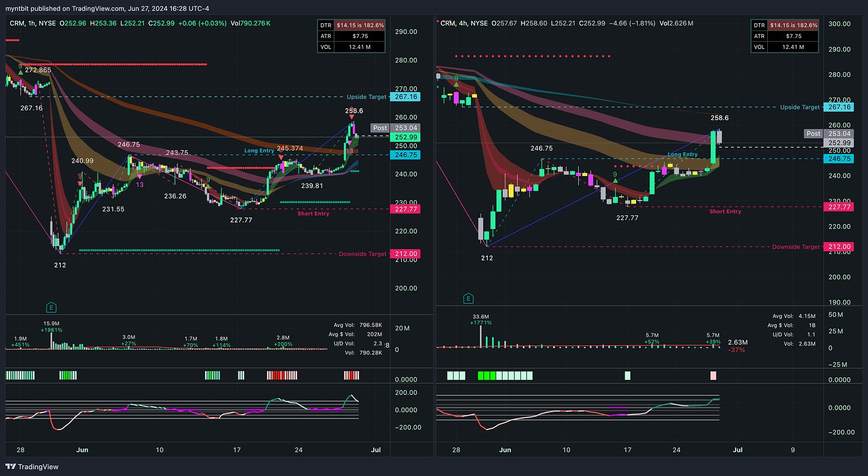Click the Short Entry label on 4h chart
This screenshot has height=476, width=868.
[726, 211]
